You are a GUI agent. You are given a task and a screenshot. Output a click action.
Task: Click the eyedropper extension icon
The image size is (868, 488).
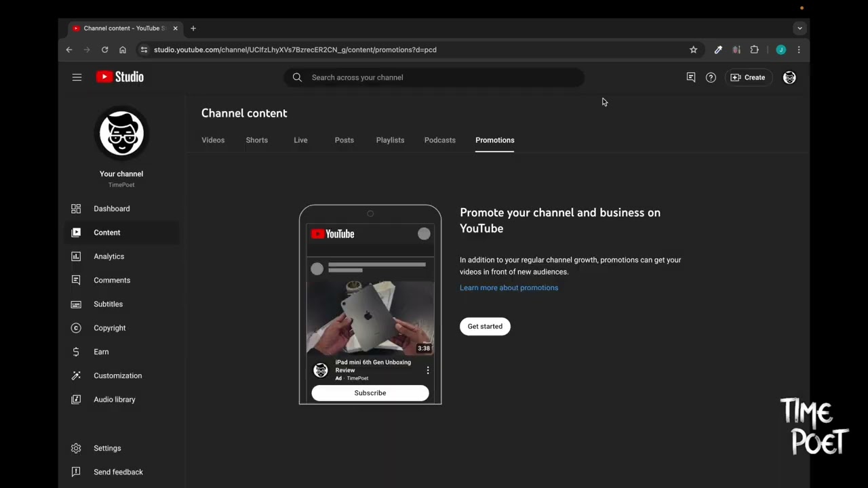[x=718, y=49]
